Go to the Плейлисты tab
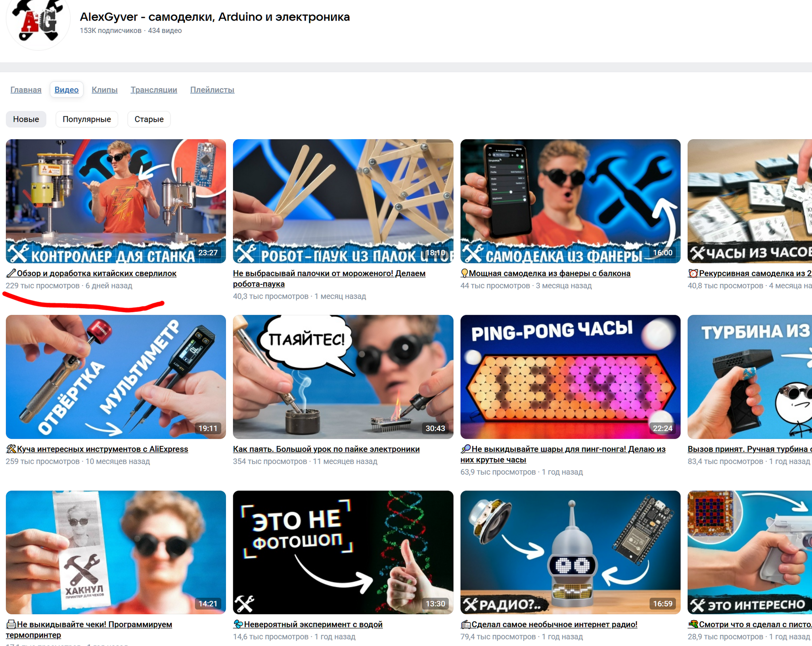Viewport: 812px width, 646px height. click(212, 90)
